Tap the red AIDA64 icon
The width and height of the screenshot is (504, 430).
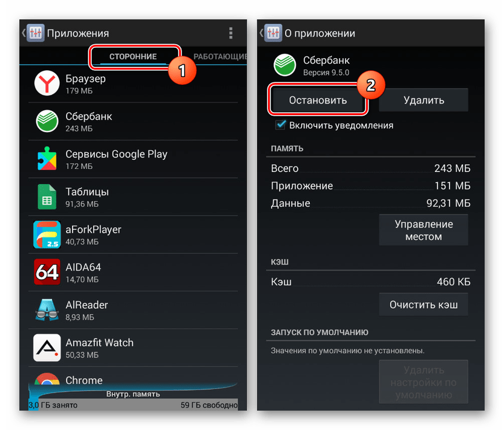47,272
